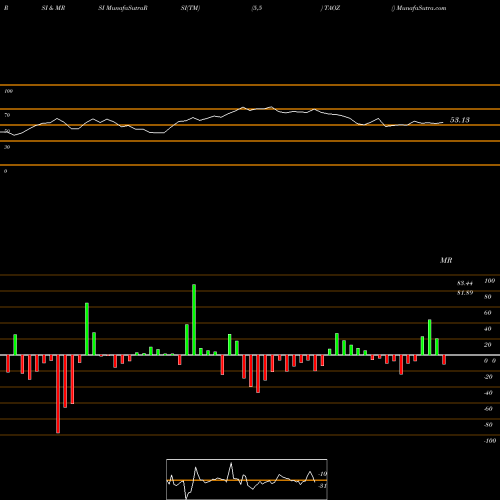Click the last red bar at histogram's right end
500x500 pixels.
coord(444,360)
